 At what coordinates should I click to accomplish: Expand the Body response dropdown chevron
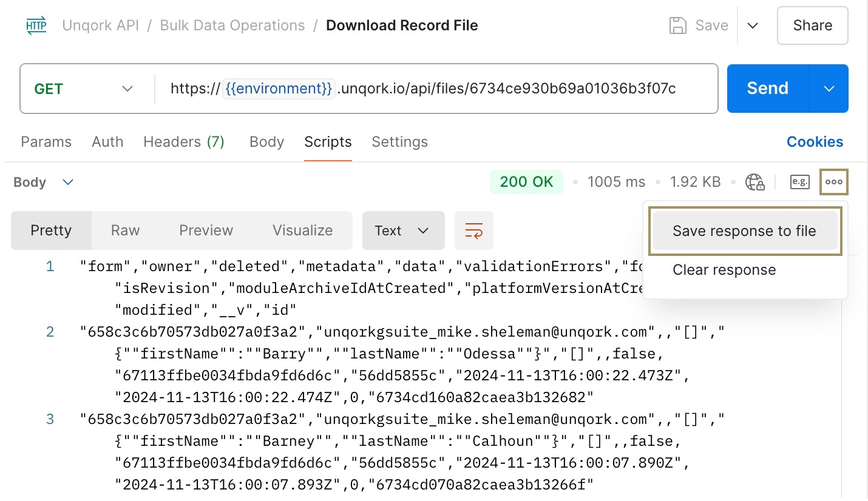(x=69, y=182)
